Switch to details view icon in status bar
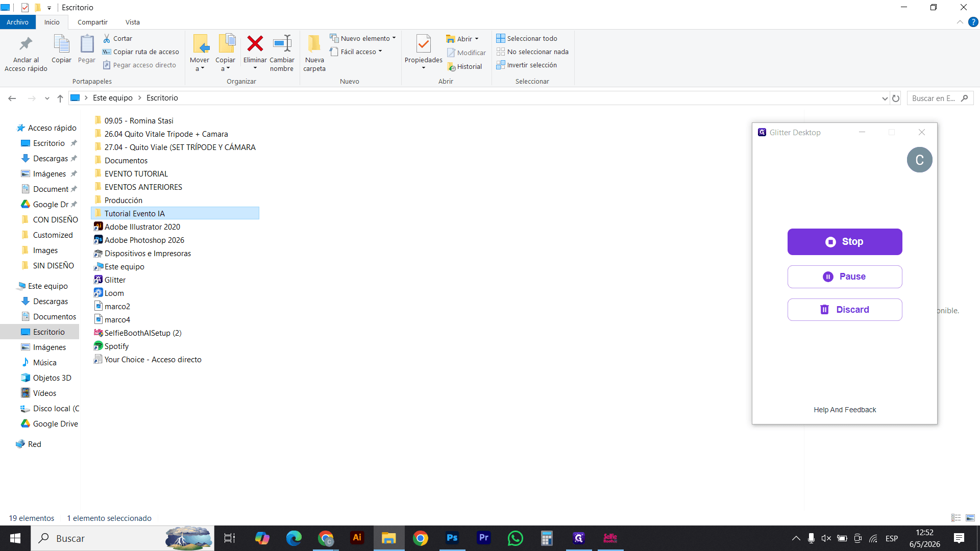Screen dimensions: 980x551 [x=956, y=518]
